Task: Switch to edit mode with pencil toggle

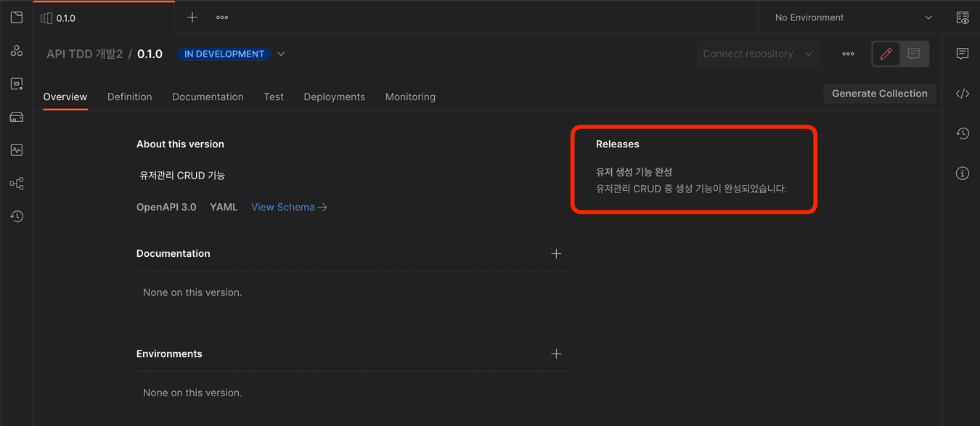Action: [x=886, y=54]
